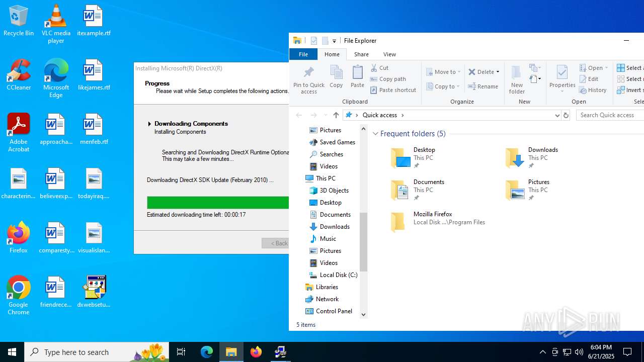The width and height of the screenshot is (644, 362).
Task: Click the Start button
Action: (12, 352)
